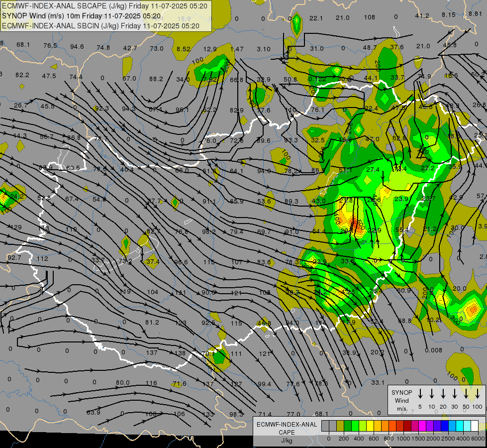Pick the first gray swatch of the colorbar
Screen dimensions: 487x448
coord(325,426)
